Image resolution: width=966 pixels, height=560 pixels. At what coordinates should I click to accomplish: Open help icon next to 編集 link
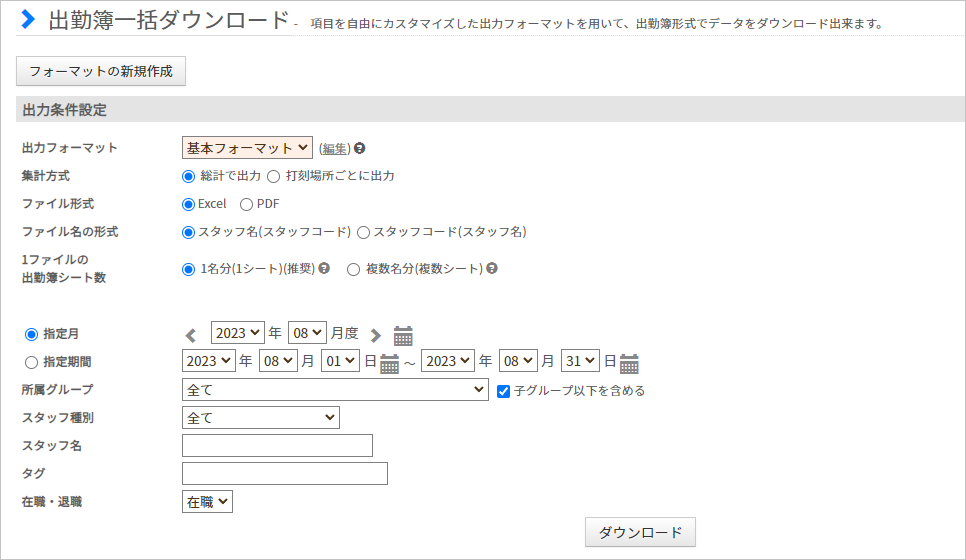(360, 148)
